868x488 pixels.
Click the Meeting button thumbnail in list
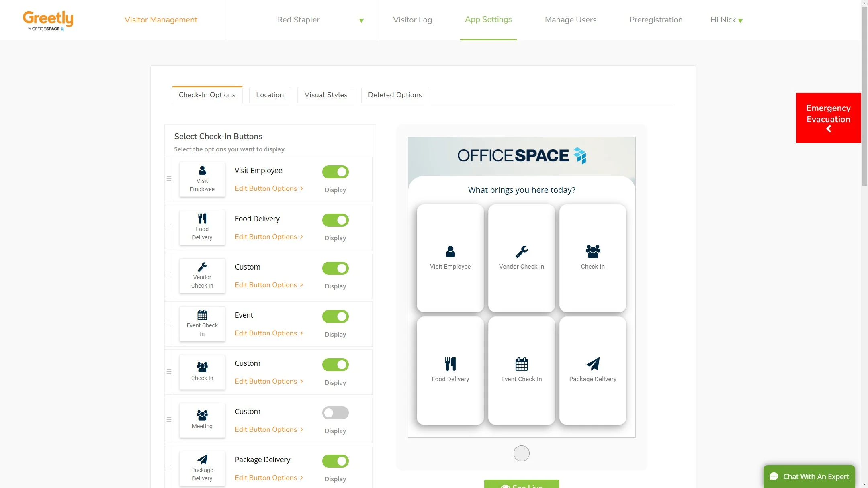(202, 420)
